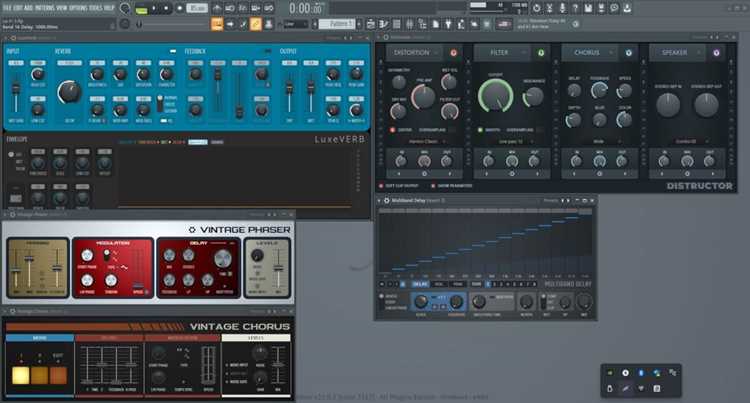Viewport: 750px width, 403px height.
Task: Click the Bluetooth icon in the system tray
Action: (641, 372)
